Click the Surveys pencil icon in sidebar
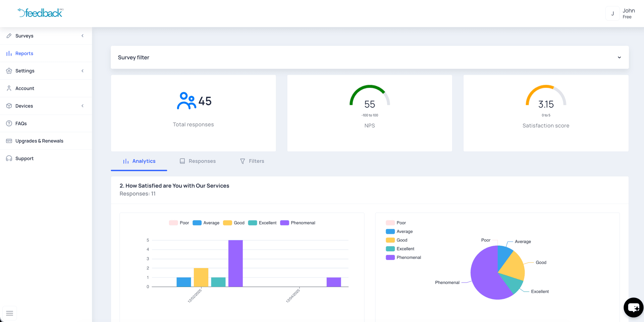Image resolution: width=644 pixels, height=322 pixels. click(x=9, y=36)
